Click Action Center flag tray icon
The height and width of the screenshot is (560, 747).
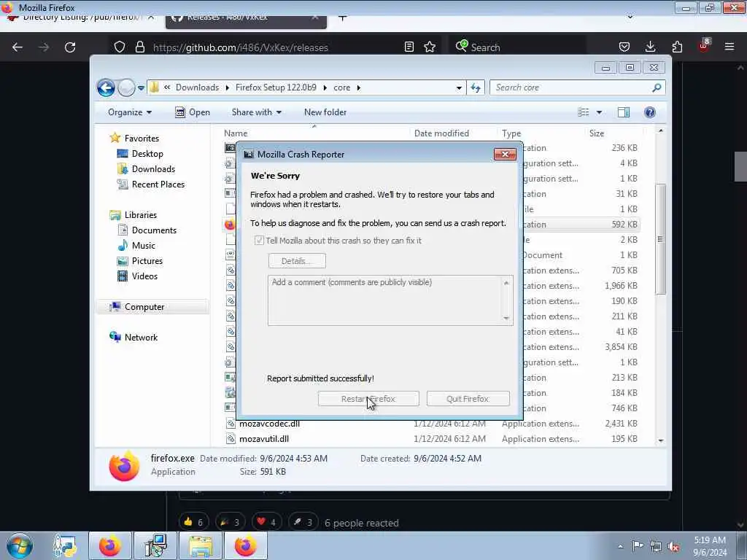click(x=638, y=546)
